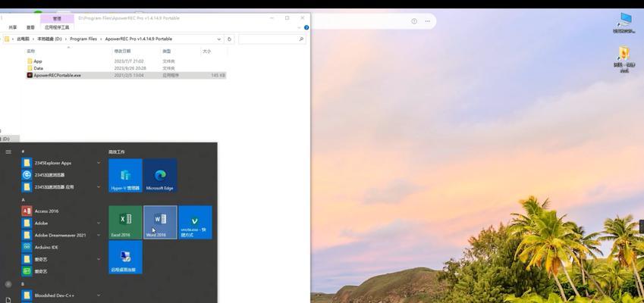
Task: Switch to the Share (共享) tab
Action: pos(13,27)
